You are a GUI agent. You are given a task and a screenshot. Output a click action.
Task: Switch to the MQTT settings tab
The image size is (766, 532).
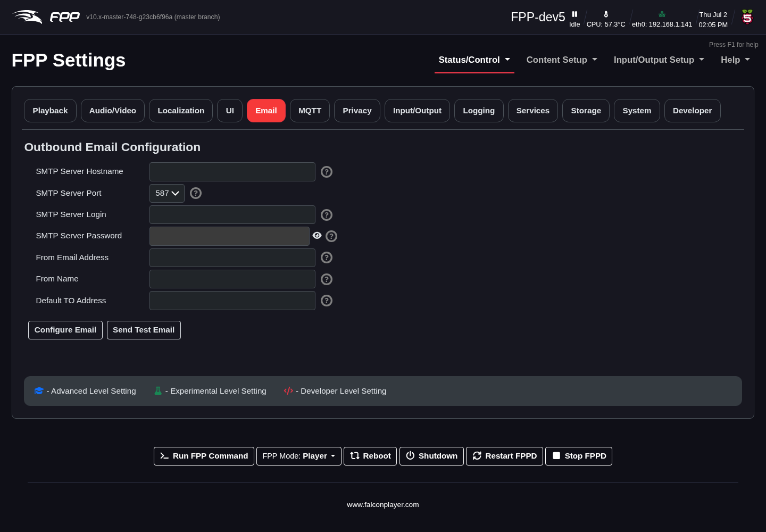click(310, 111)
